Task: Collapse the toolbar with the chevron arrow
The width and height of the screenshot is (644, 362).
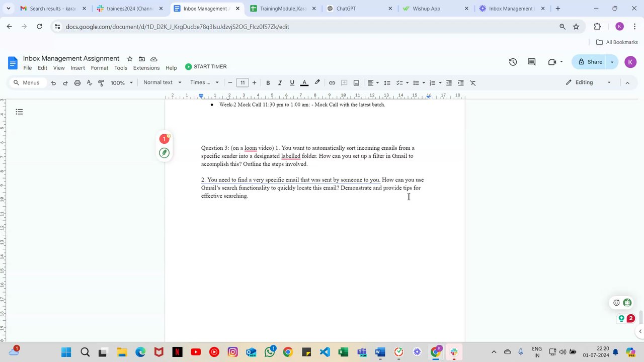Action: (x=627, y=83)
